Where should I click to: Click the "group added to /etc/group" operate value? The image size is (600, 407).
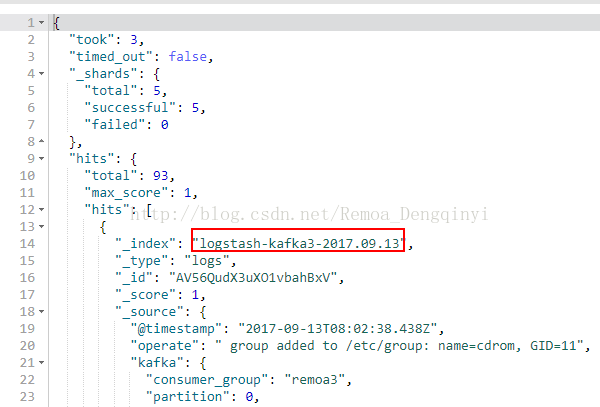pyautogui.click(x=398, y=345)
